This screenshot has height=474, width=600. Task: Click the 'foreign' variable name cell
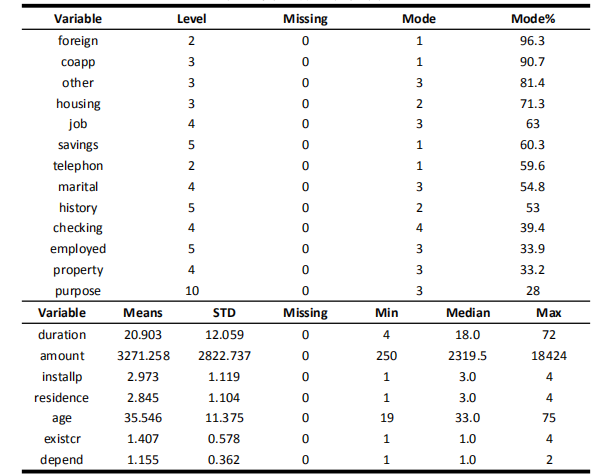point(78,41)
